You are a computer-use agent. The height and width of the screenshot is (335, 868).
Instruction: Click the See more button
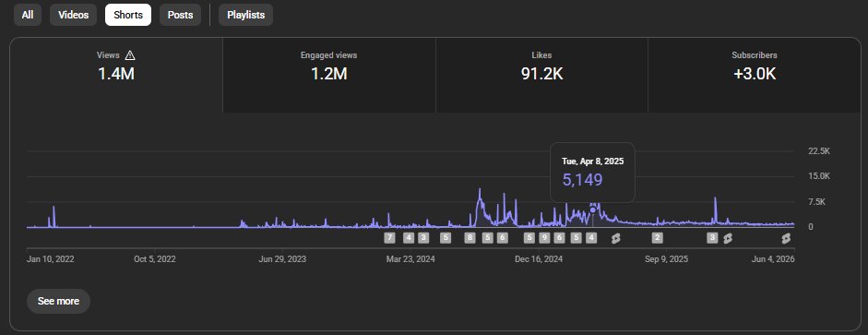pos(58,301)
